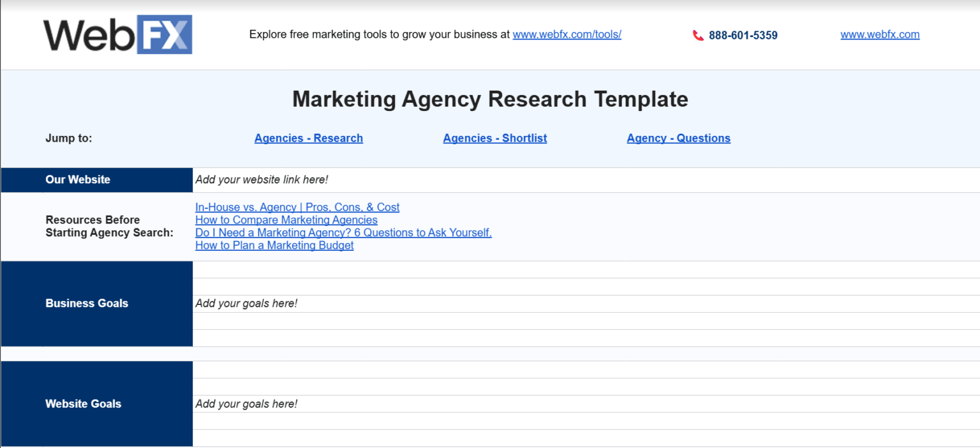Select the Our Website header cell
This screenshot has width=980, height=448.
(x=97, y=180)
